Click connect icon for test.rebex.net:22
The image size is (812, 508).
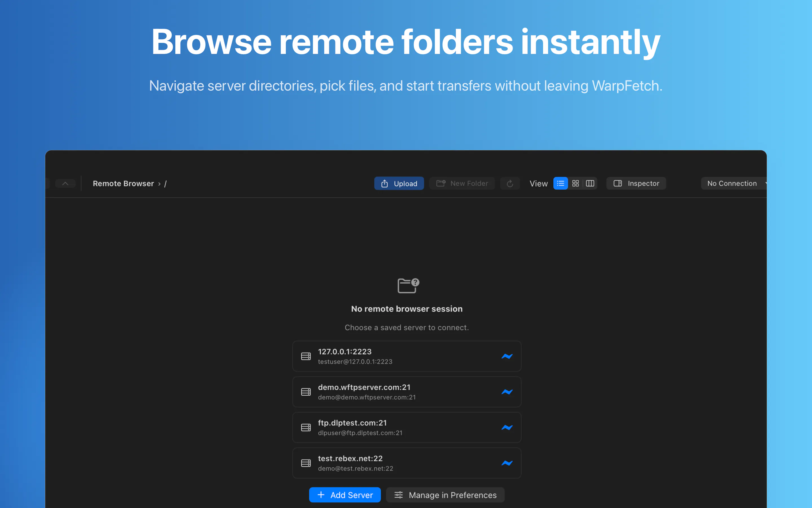click(507, 463)
